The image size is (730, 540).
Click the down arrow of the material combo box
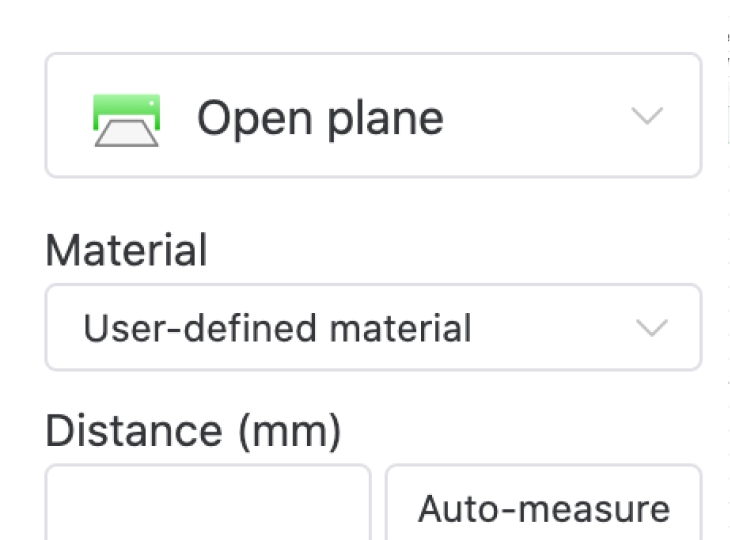click(x=652, y=328)
